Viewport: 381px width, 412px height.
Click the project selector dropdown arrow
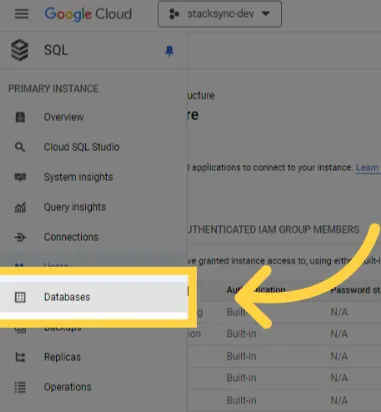266,14
